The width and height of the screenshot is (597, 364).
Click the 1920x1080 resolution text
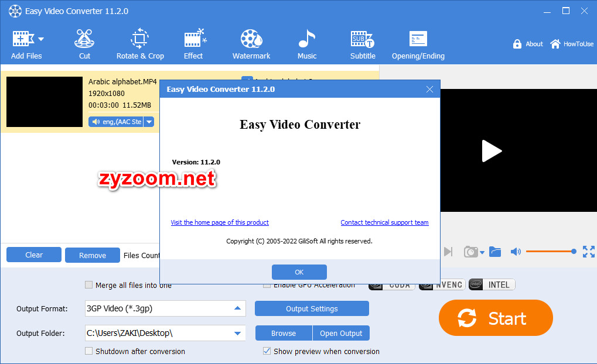point(107,93)
